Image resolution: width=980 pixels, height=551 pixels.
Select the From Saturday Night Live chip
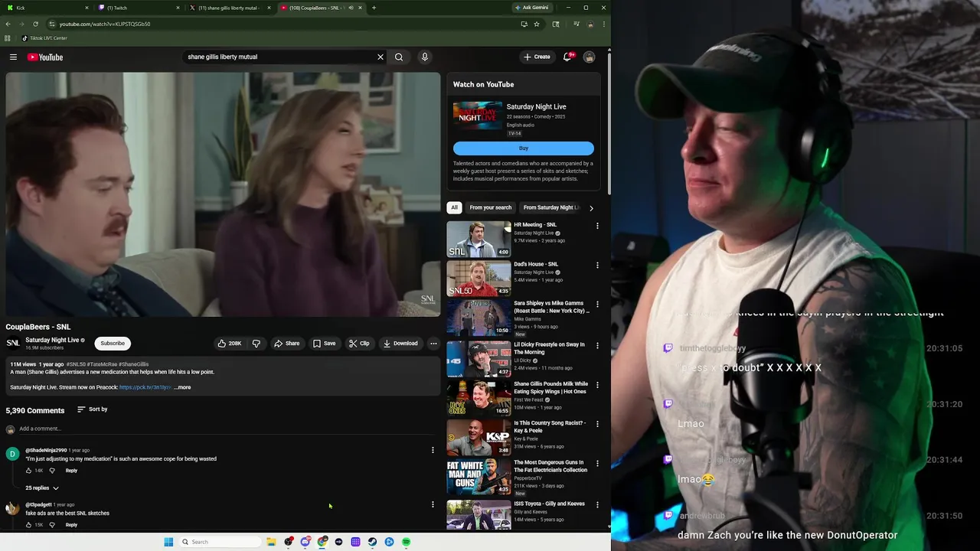[x=550, y=207]
